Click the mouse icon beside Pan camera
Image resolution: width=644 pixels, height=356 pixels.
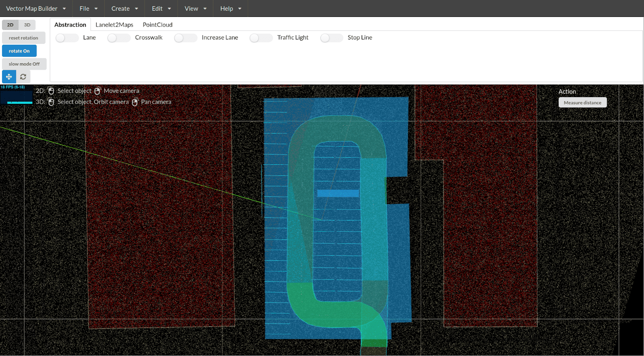135,102
